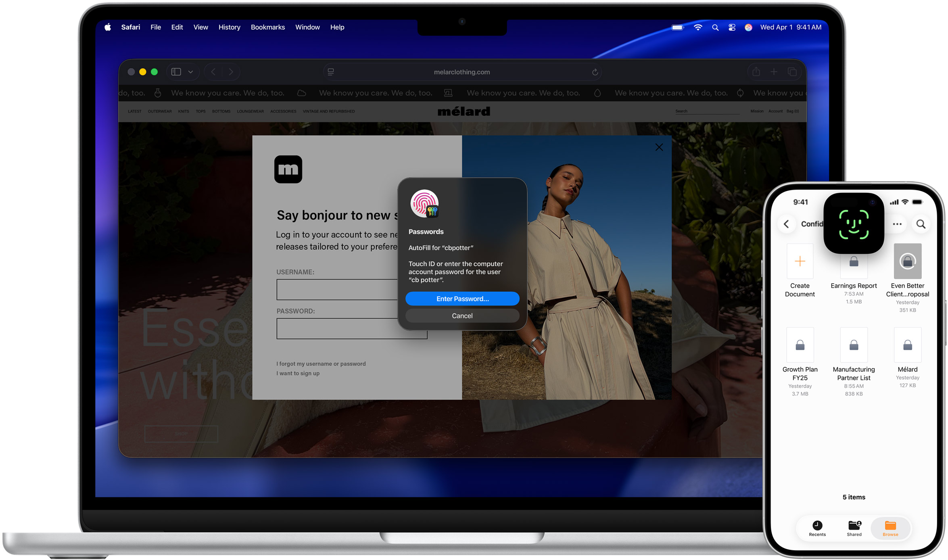Open Control Center in menu bar
Screen dimensions: 948x560
pyautogui.click(x=732, y=27)
